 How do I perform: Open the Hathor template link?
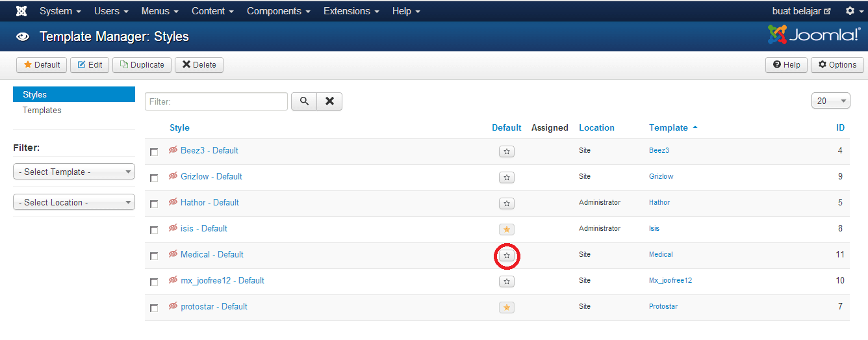(659, 202)
